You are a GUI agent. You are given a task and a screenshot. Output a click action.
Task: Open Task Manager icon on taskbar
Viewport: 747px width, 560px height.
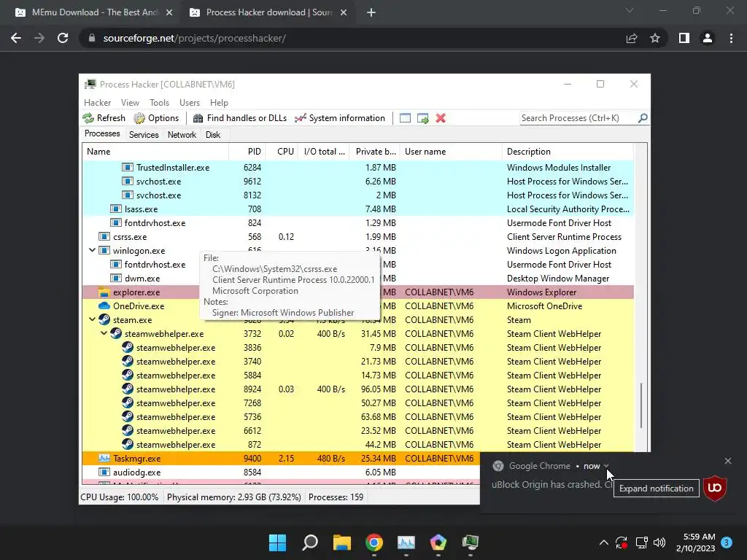click(x=406, y=542)
